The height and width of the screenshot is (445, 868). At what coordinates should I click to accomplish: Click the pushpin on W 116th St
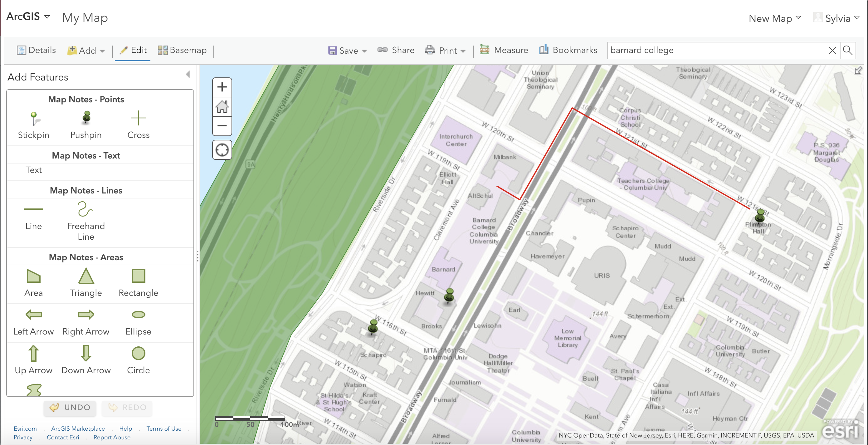click(373, 327)
